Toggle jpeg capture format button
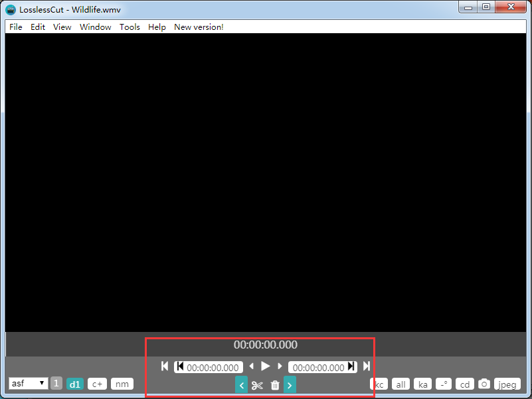This screenshot has height=399, width=532. (x=507, y=384)
